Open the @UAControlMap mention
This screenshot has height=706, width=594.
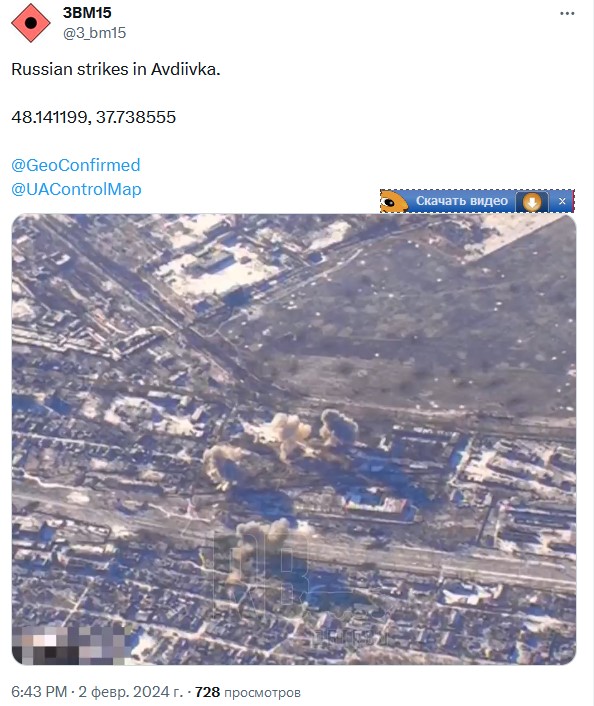coord(76,189)
